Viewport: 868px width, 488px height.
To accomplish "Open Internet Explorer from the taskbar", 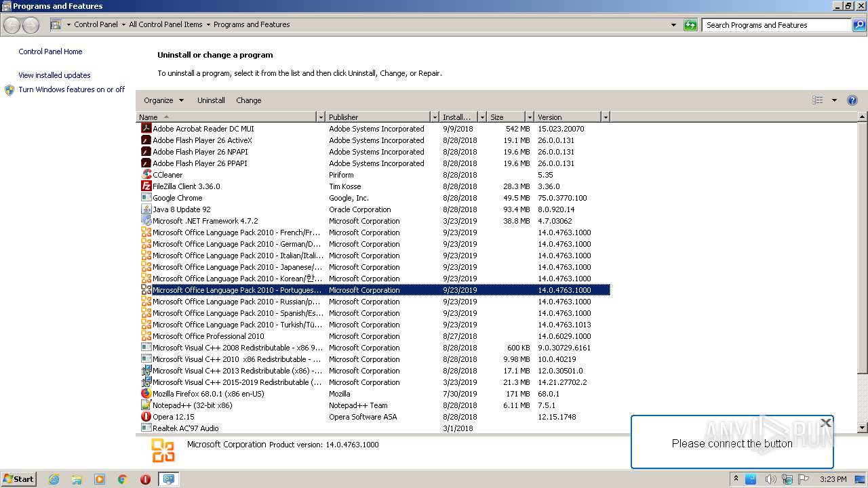I will 54,479.
